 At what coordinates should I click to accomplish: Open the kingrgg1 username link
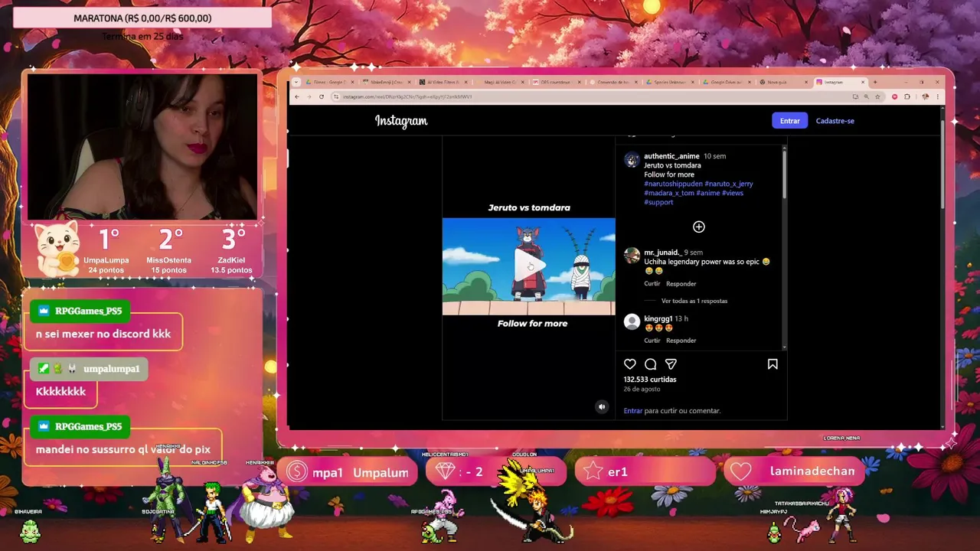[658, 318]
